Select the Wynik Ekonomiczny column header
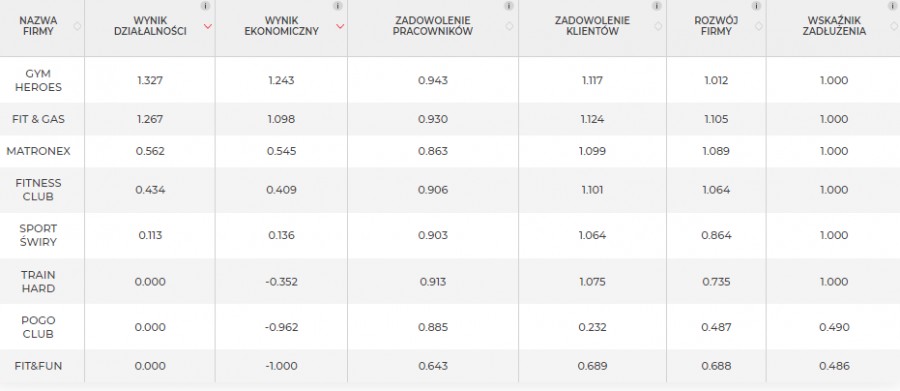Image resolution: width=900 pixels, height=391 pixels. coord(281,26)
